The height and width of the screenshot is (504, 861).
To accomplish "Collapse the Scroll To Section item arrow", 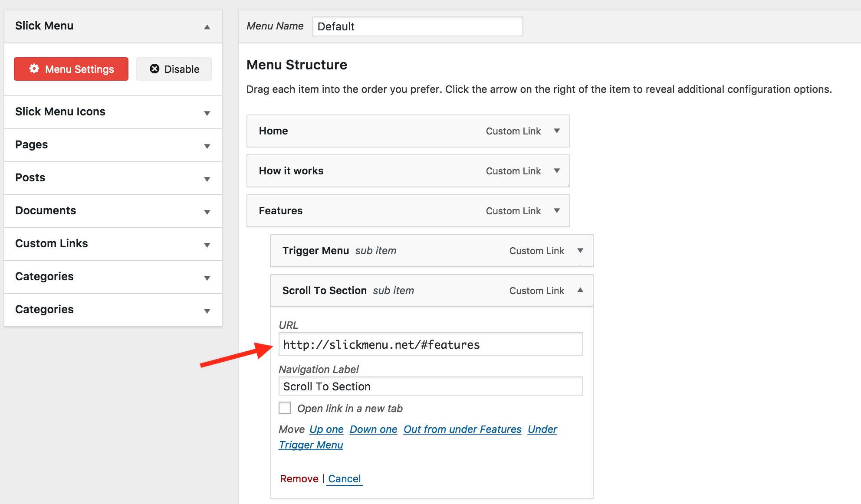I will pos(580,290).
